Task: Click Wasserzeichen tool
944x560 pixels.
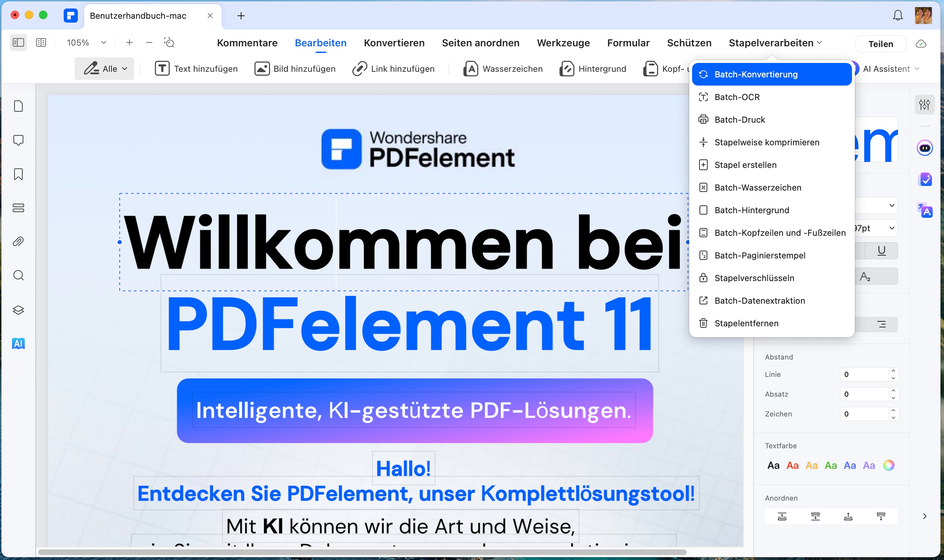Action: pos(503,69)
